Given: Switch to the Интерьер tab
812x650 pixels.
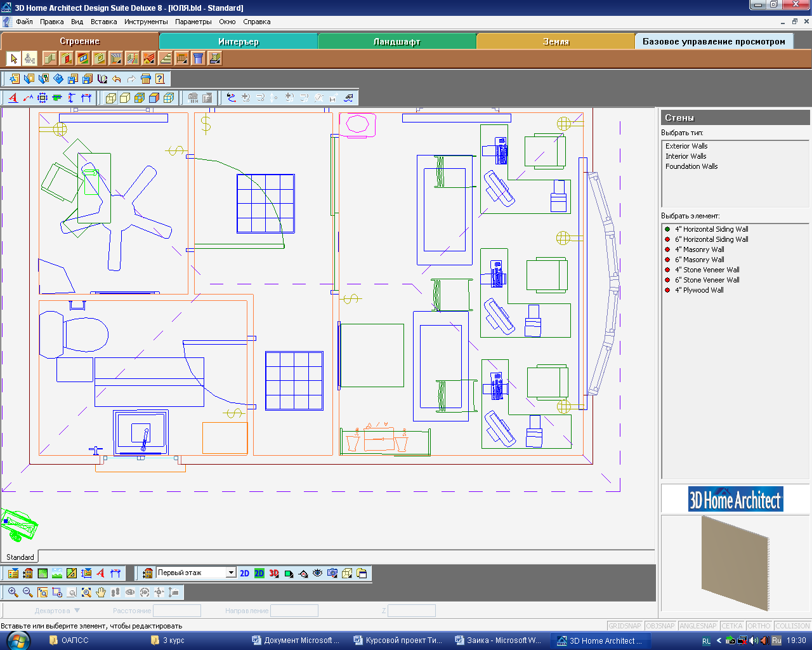Looking at the screenshot, I should pos(239,42).
